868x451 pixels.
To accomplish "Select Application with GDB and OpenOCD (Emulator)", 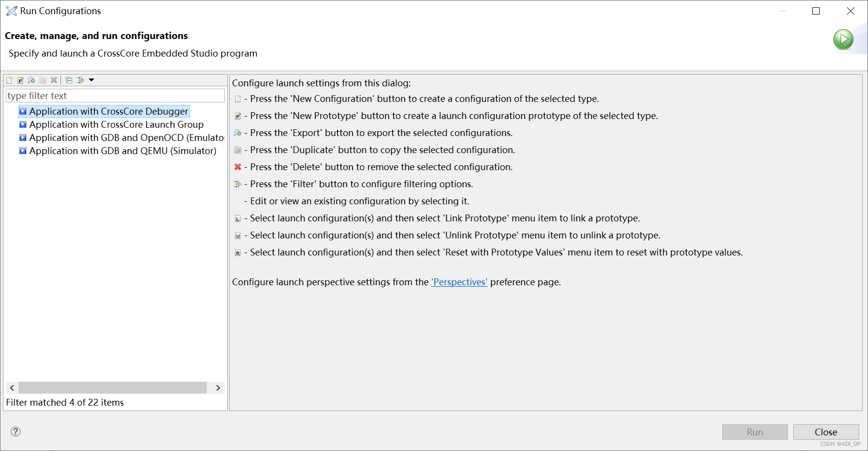I will pos(122,137).
